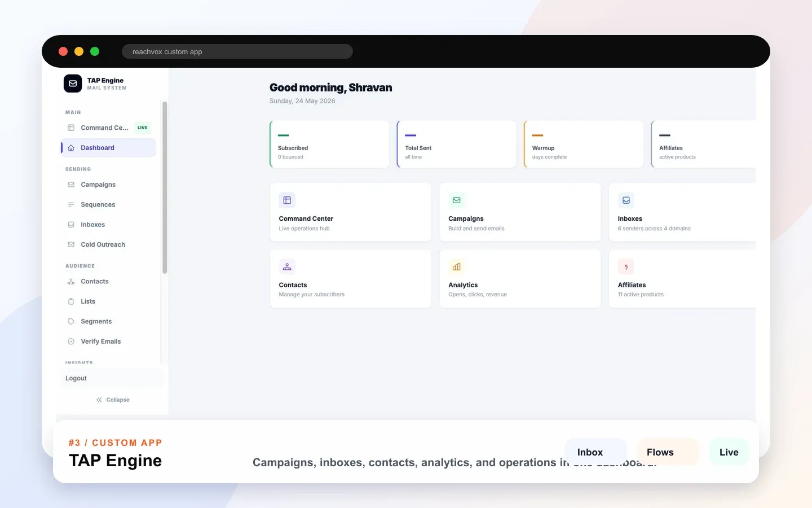Click the Command Center card's table icon
The height and width of the screenshot is (508, 812).
(x=287, y=200)
